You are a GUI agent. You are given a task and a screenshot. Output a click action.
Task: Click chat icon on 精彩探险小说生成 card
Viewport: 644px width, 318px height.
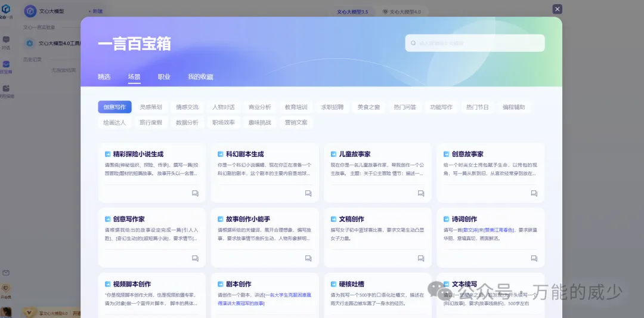(x=195, y=193)
